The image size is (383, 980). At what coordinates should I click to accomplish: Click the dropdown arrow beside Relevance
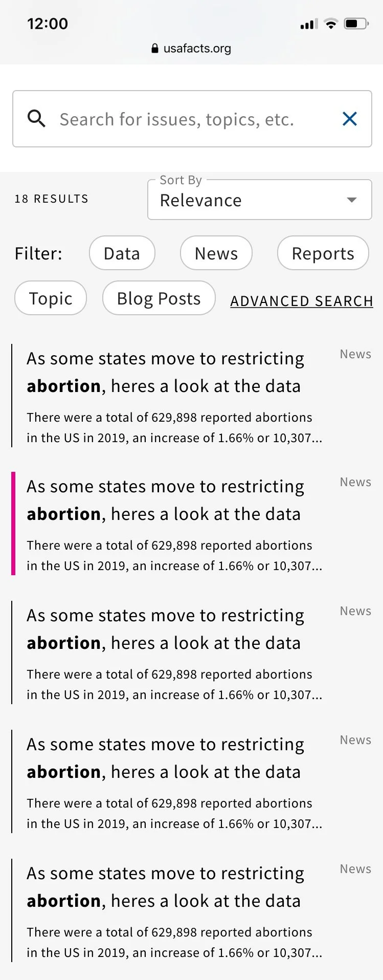(x=351, y=200)
